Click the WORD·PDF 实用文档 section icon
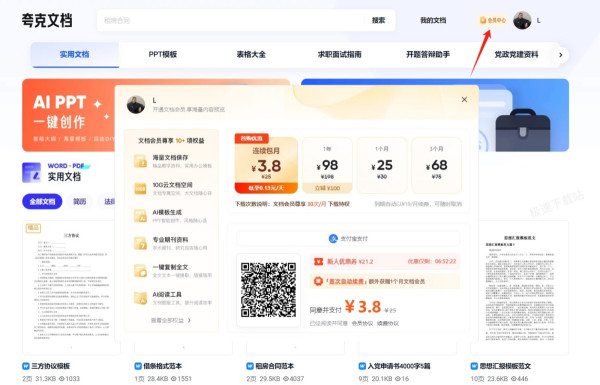This screenshot has height=385, width=600. [31, 172]
